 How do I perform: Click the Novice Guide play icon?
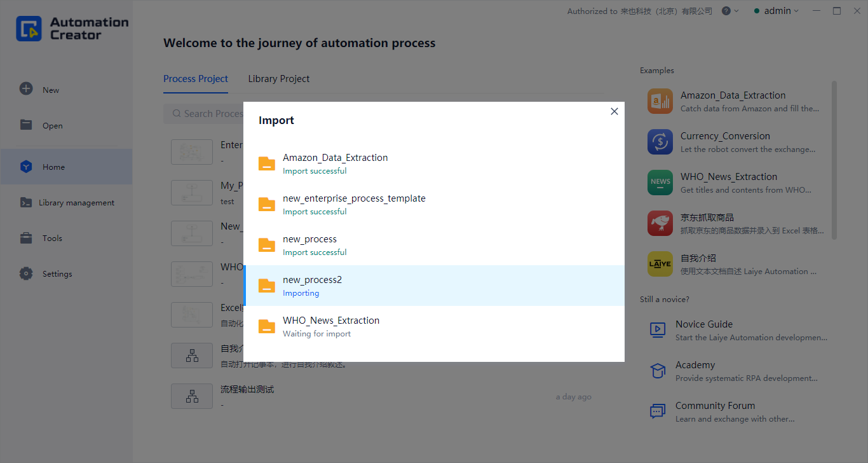(657, 329)
